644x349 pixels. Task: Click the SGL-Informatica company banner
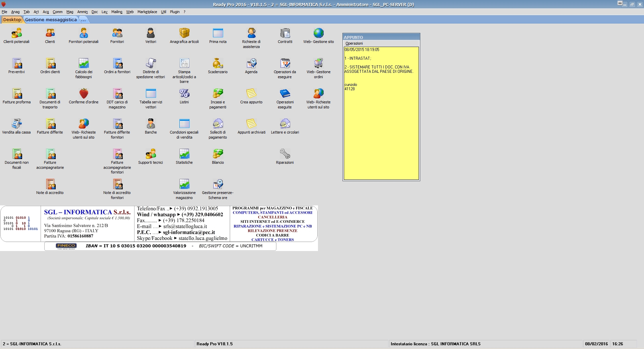pyautogui.click(x=159, y=228)
